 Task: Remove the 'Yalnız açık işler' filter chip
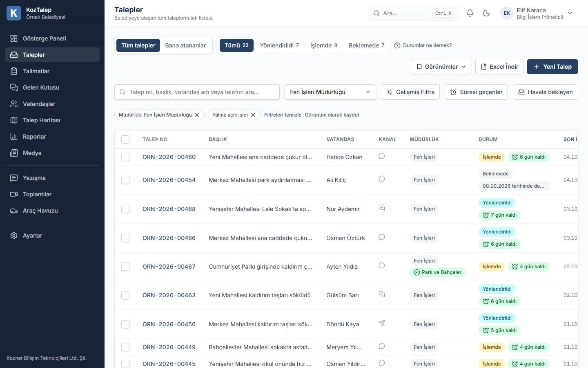[x=253, y=115]
